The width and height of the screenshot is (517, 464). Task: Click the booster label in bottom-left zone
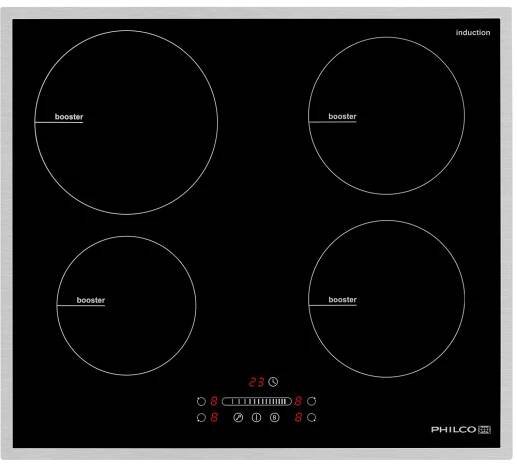click(91, 300)
